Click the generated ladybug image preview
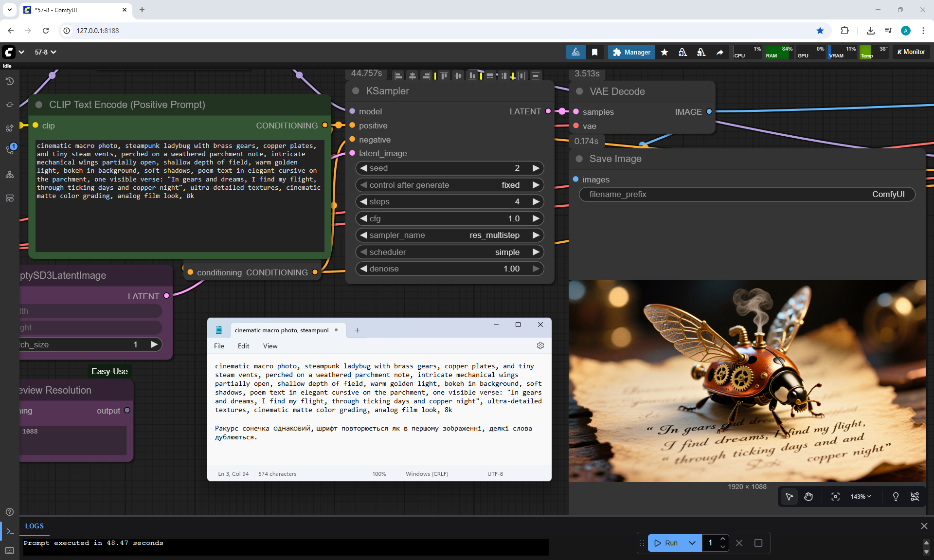 point(747,380)
